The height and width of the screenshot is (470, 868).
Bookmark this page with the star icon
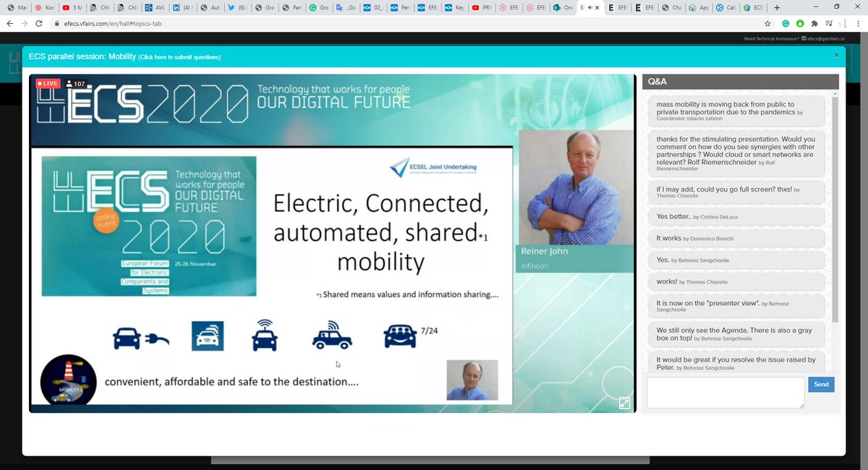tap(767, 23)
